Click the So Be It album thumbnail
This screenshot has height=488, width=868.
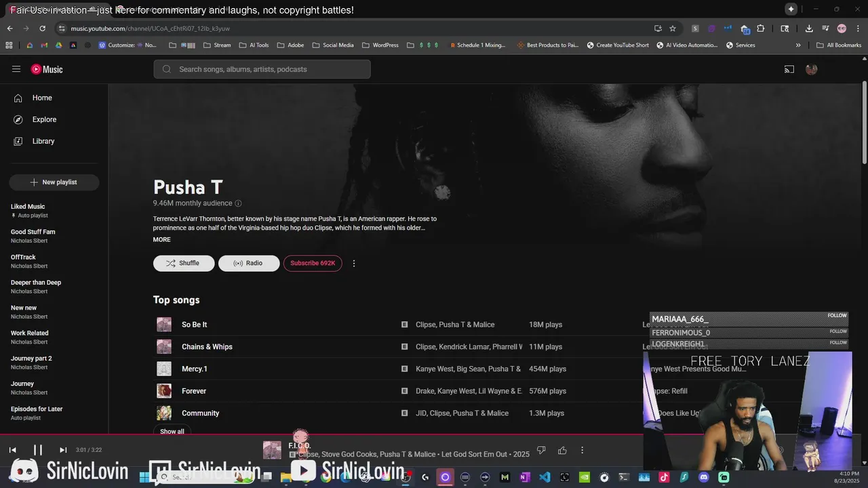164,325
